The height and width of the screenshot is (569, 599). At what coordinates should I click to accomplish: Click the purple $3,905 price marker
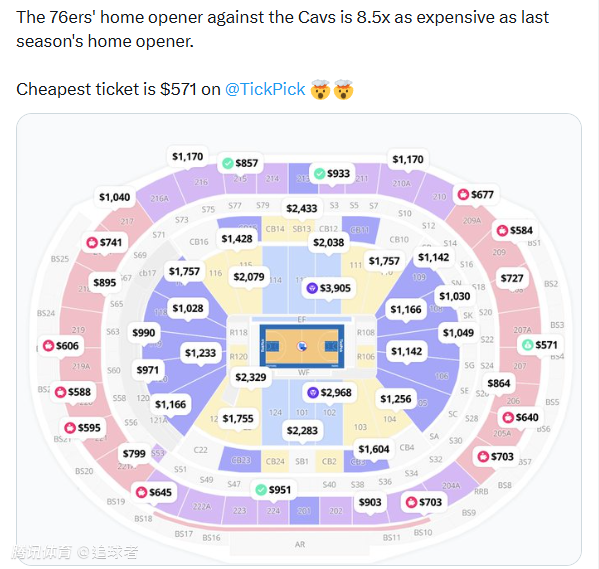(x=329, y=288)
